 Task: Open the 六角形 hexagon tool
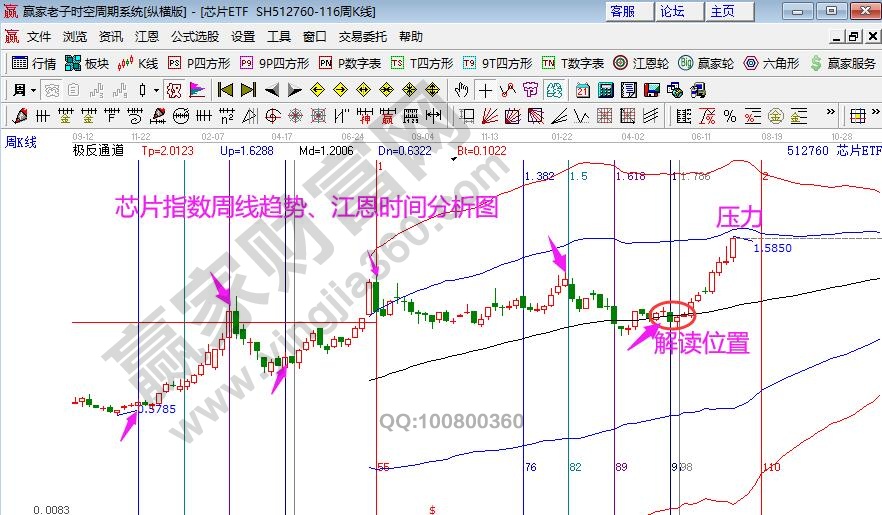coord(769,63)
